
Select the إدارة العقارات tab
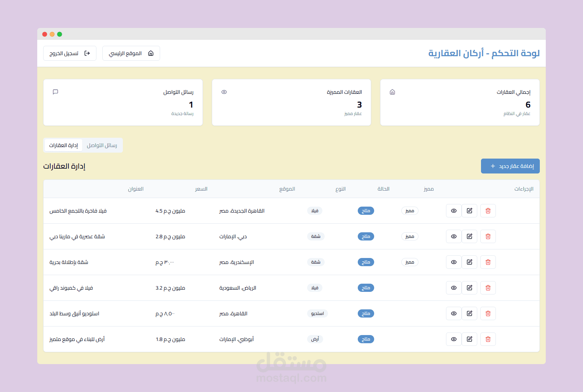pyautogui.click(x=64, y=145)
